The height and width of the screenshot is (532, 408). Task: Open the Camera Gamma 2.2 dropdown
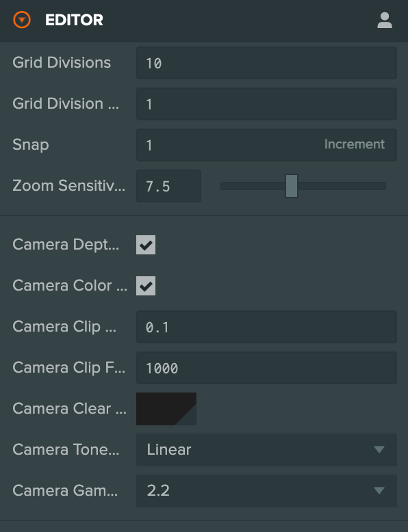coord(266,490)
